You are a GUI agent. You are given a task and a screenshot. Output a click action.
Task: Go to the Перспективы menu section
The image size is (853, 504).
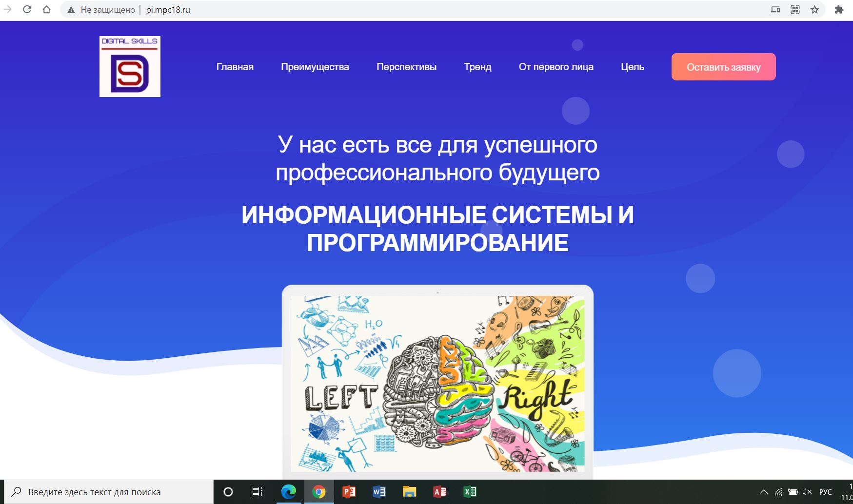(x=406, y=67)
